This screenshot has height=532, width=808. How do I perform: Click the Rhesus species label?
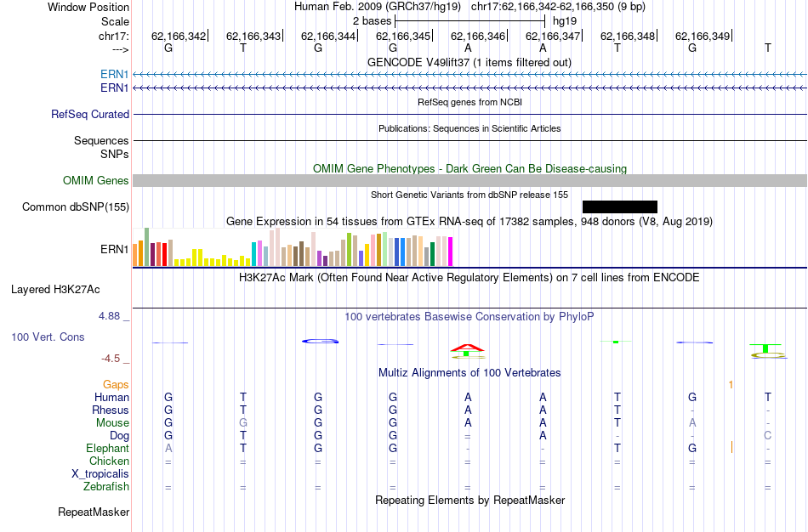pos(111,410)
